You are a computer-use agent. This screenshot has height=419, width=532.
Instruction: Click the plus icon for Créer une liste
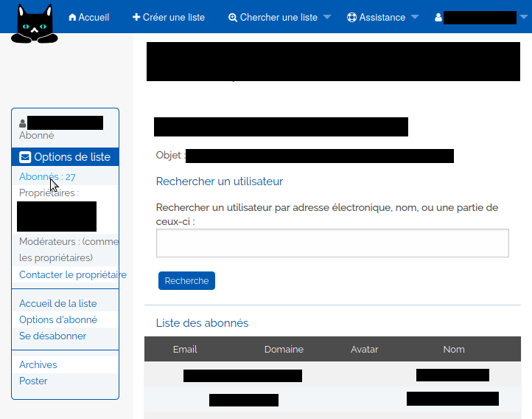(136, 17)
